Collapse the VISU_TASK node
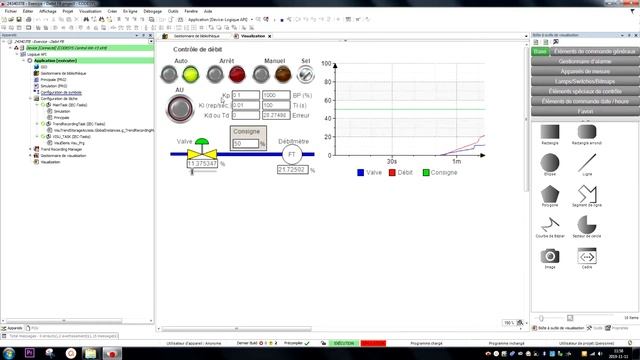The height and width of the screenshot is (360, 640). (x=37, y=136)
